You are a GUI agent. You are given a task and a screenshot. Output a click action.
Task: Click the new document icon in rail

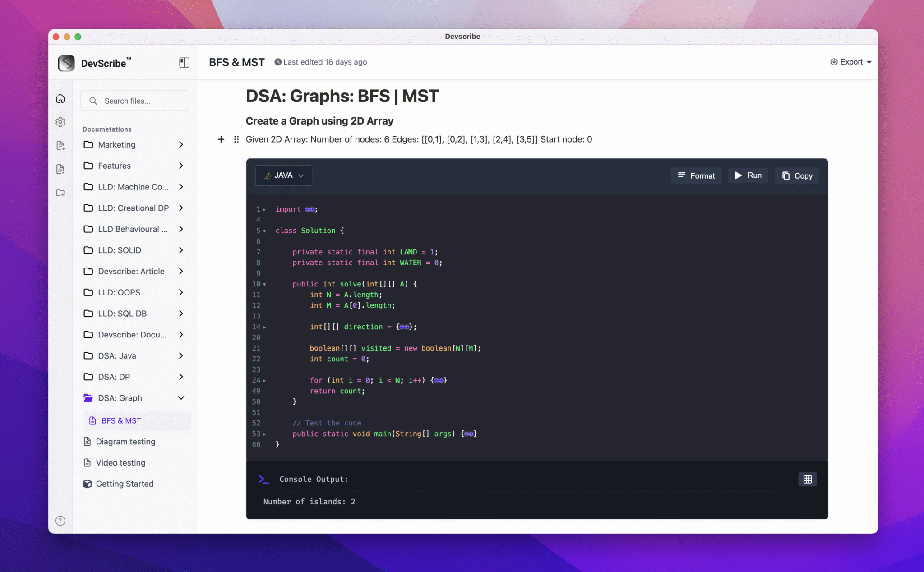pyautogui.click(x=60, y=145)
